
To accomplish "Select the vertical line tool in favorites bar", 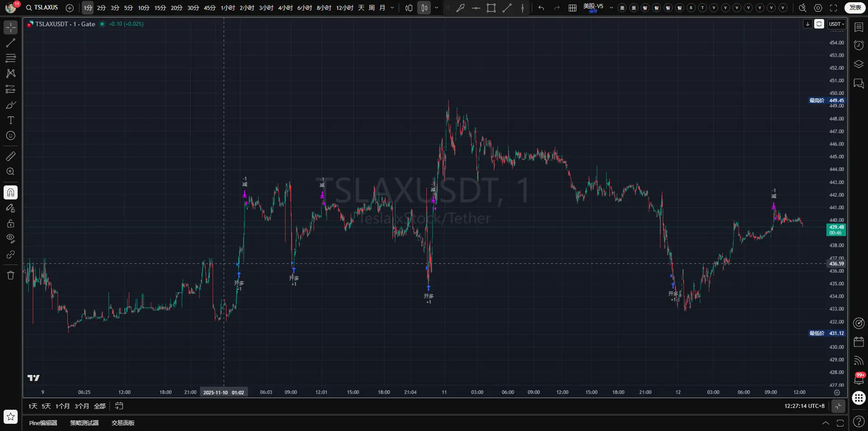I will pyautogui.click(x=523, y=8).
